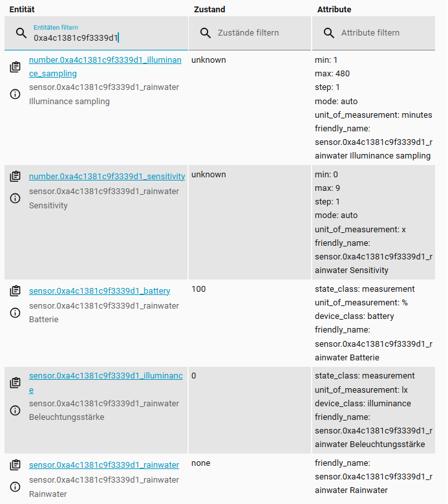Click the magnifier icon in Attribute filter
448x504 pixels.
click(329, 33)
